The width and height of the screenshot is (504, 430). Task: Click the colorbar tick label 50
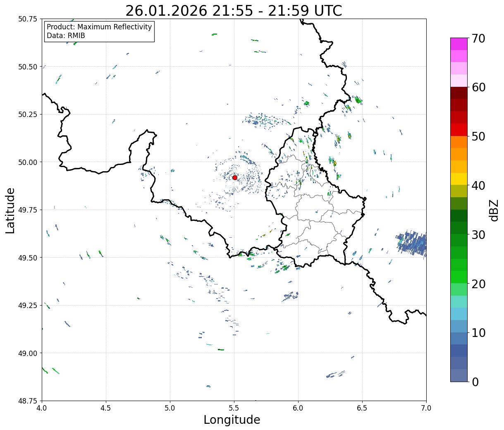478,136
